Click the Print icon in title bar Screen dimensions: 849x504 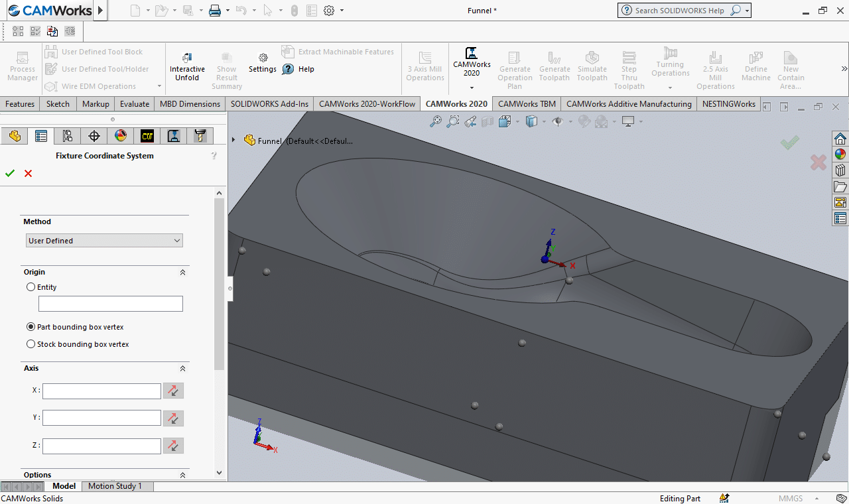pos(214,10)
